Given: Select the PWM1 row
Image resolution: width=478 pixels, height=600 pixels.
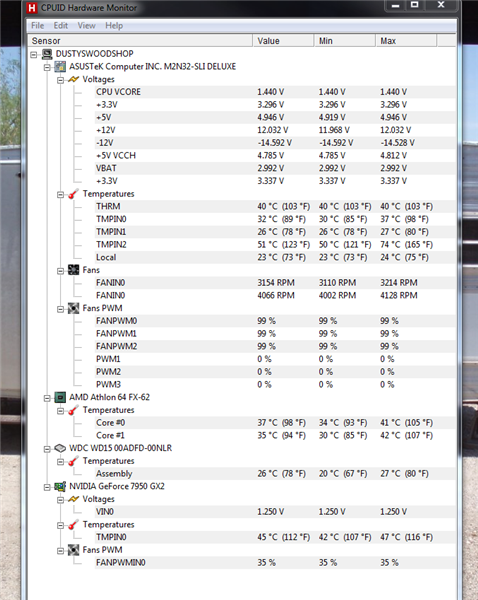Looking at the screenshot, I should tap(275, 359).
